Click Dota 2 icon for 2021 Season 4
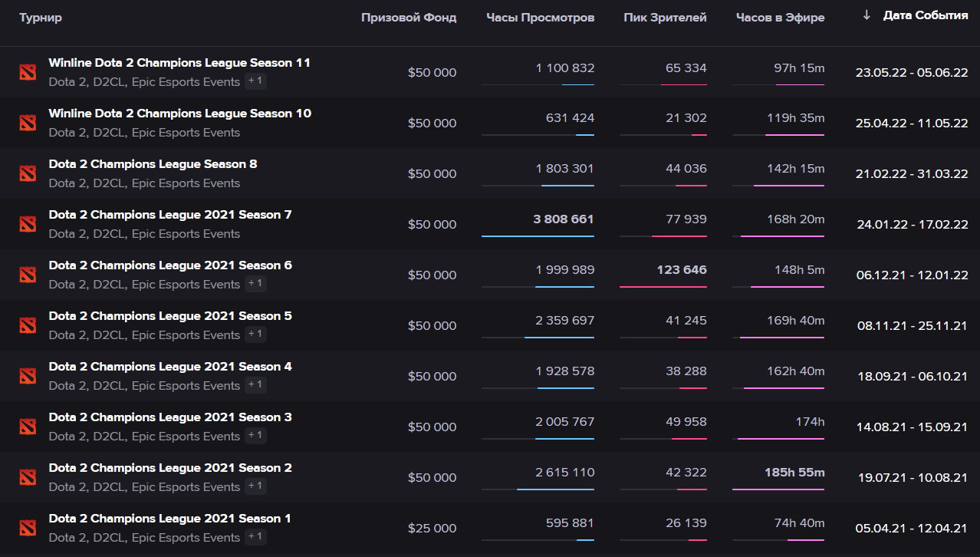 pos(28,376)
